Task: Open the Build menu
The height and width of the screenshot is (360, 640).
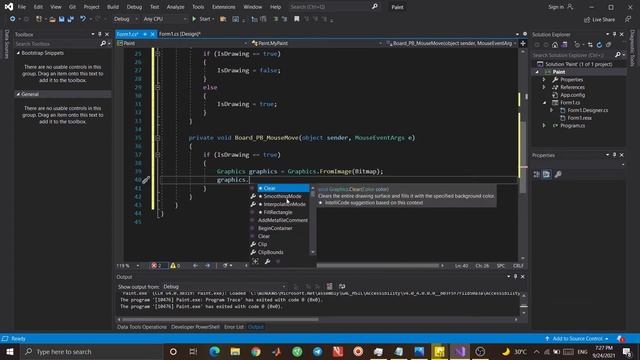Action: [x=113, y=7]
